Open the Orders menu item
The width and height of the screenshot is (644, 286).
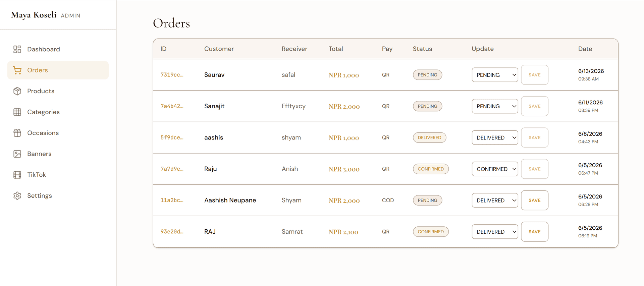(58, 70)
